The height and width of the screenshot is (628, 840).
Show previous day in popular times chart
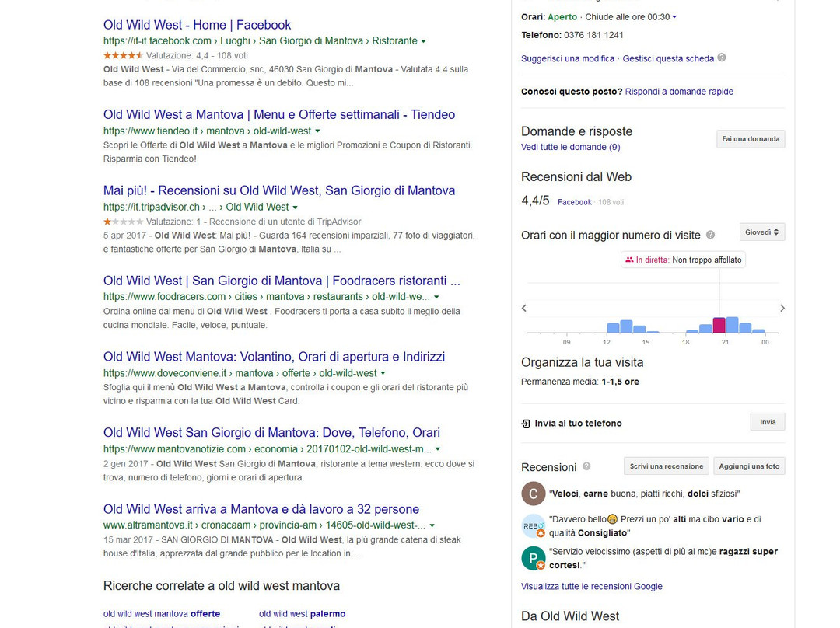tap(524, 308)
